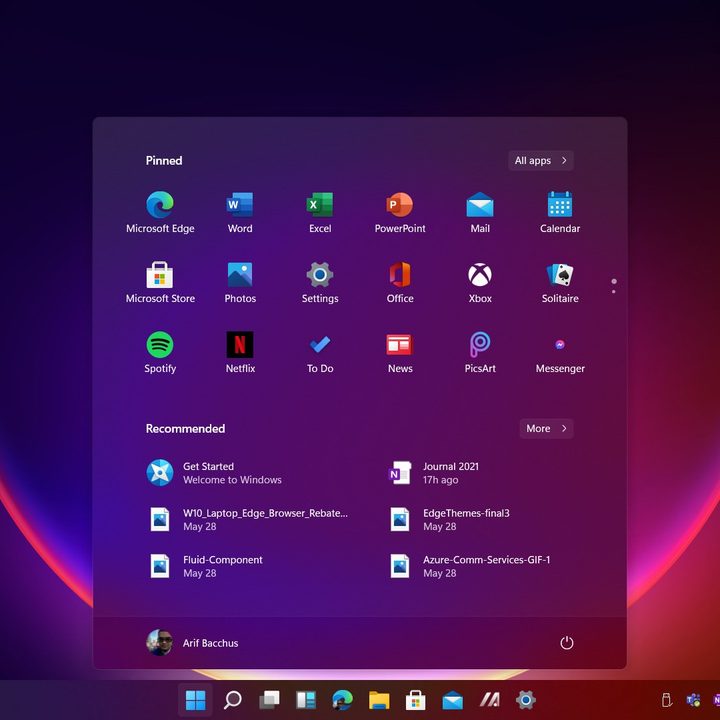Open Search from the taskbar

click(x=232, y=700)
